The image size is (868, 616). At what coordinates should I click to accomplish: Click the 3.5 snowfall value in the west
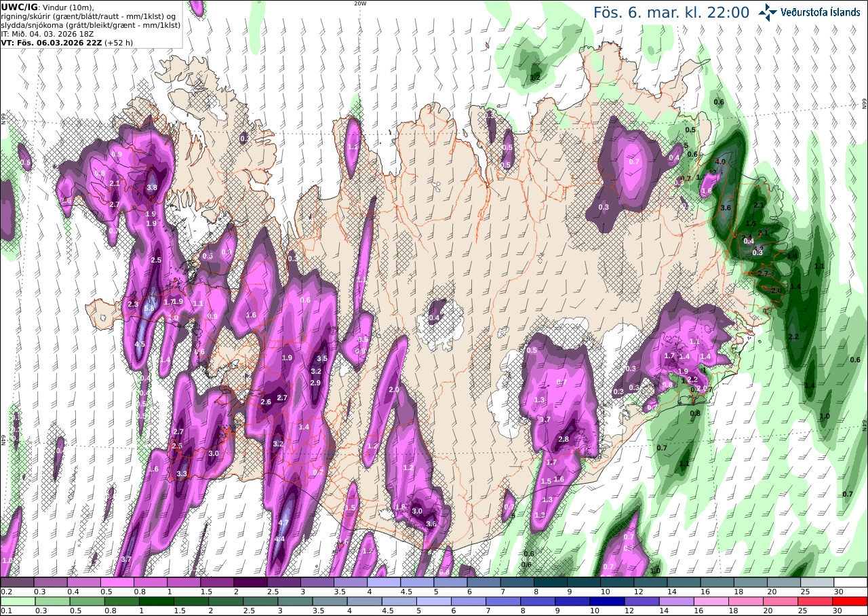[322, 358]
